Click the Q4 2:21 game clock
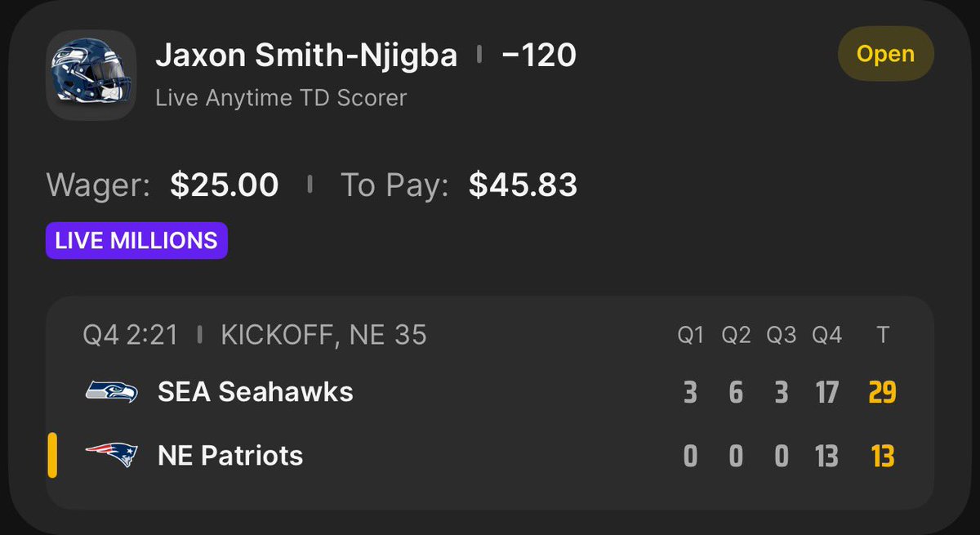The image size is (980, 535). pos(130,336)
